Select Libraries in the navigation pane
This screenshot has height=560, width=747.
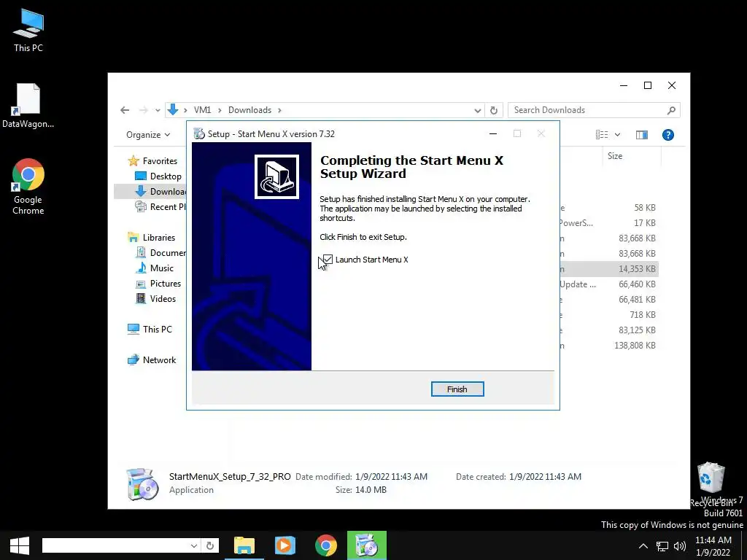pyautogui.click(x=152, y=237)
